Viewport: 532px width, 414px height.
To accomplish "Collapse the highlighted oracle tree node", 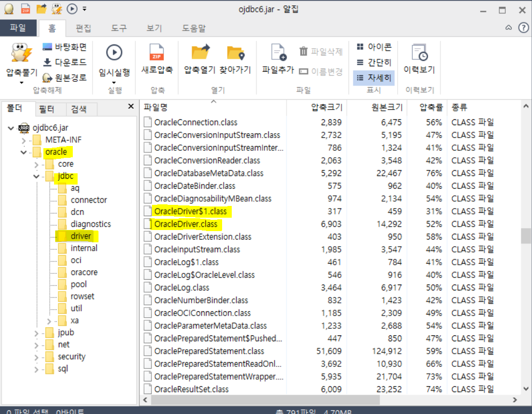I will 24,152.
